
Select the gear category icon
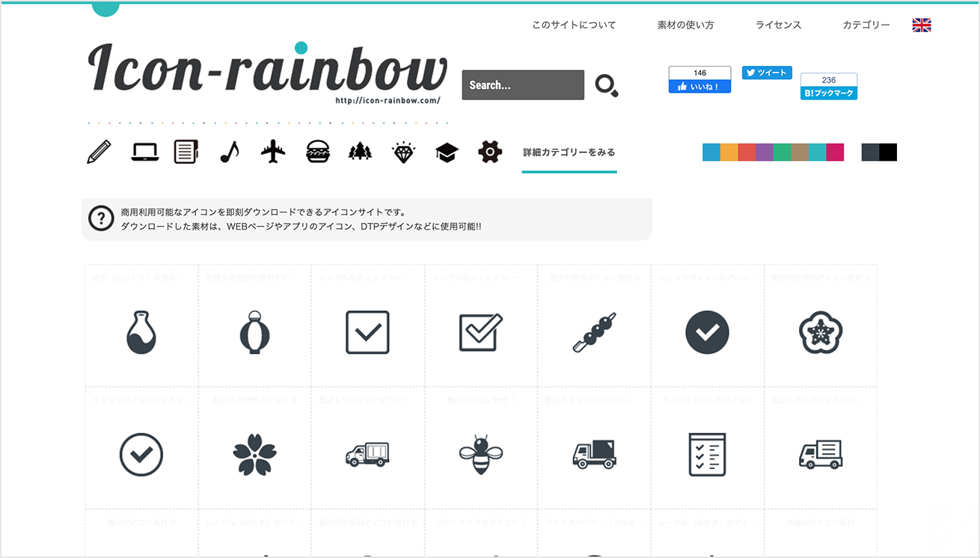tap(489, 151)
